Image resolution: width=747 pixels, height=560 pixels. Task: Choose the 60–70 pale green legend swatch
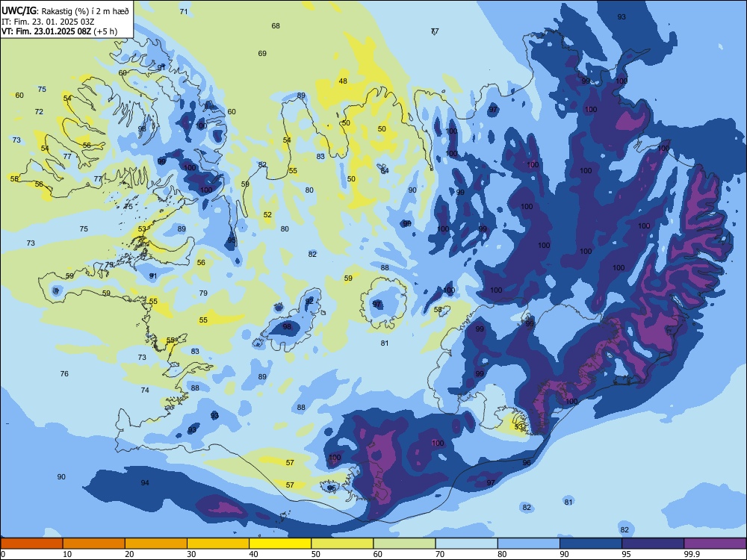(x=404, y=544)
